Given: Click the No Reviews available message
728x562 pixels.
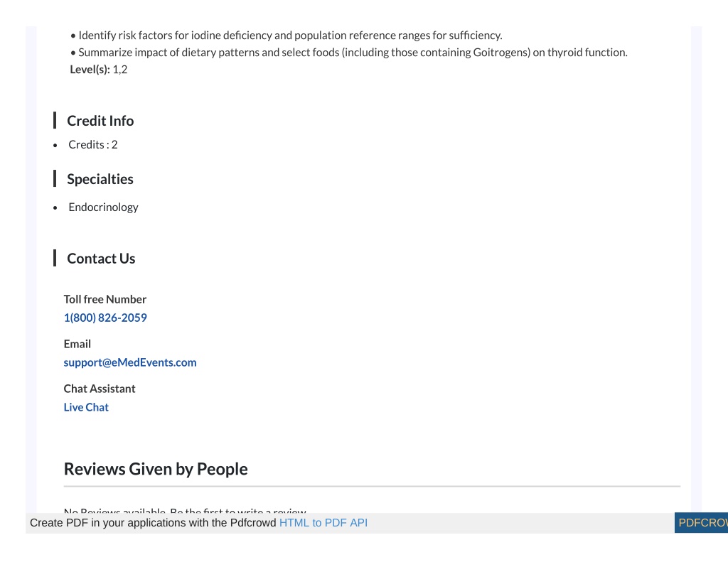Looking at the screenshot, I should [185, 510].
